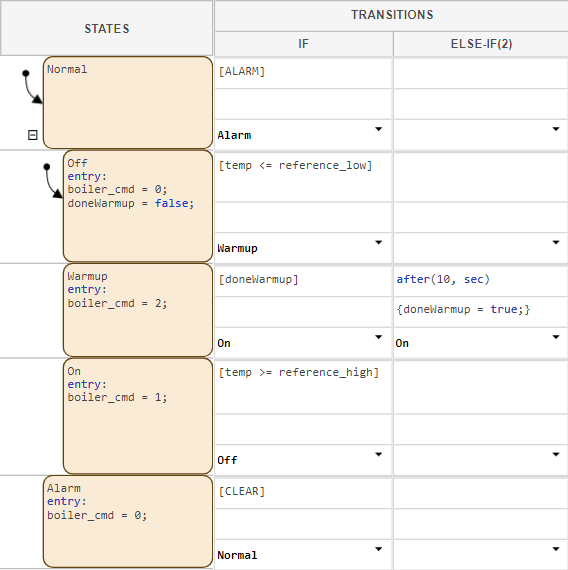Select the Alarm state box
Viewport: 568px width, 570px height.
(128, 521)
